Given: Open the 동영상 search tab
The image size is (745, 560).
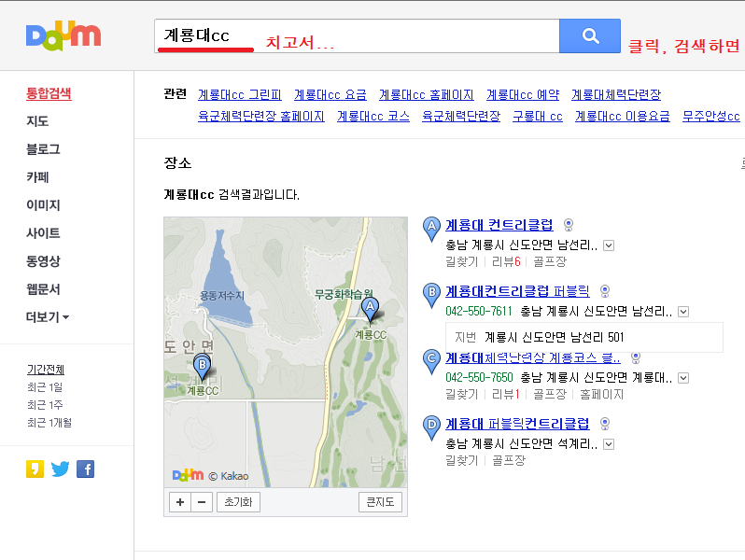Looking at the screenshot, I should (43, 261).
